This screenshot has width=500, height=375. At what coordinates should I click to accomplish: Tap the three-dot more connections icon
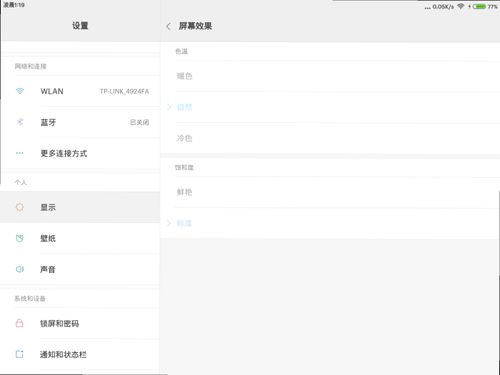pyautogui.click(x=20, y=153)
